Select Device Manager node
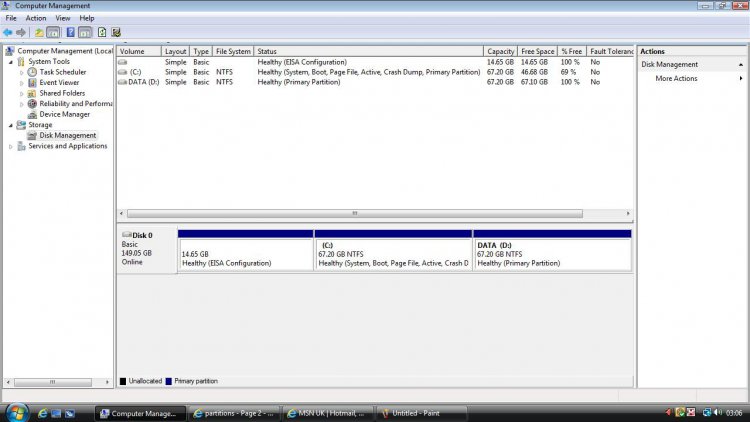Image resolution: width=750 pixels, height=422 pixels. pyautogui.click(x=64, y=114)
